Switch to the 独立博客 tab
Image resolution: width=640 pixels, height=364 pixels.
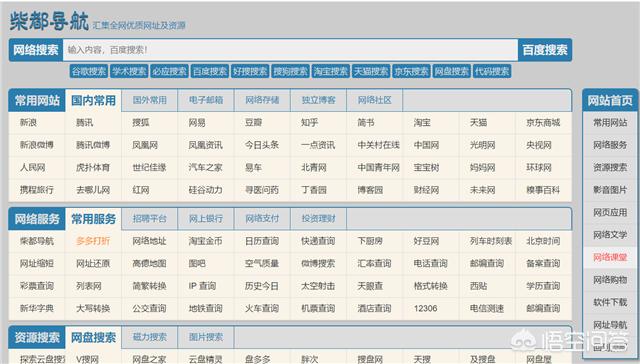(x=318, y=100)
